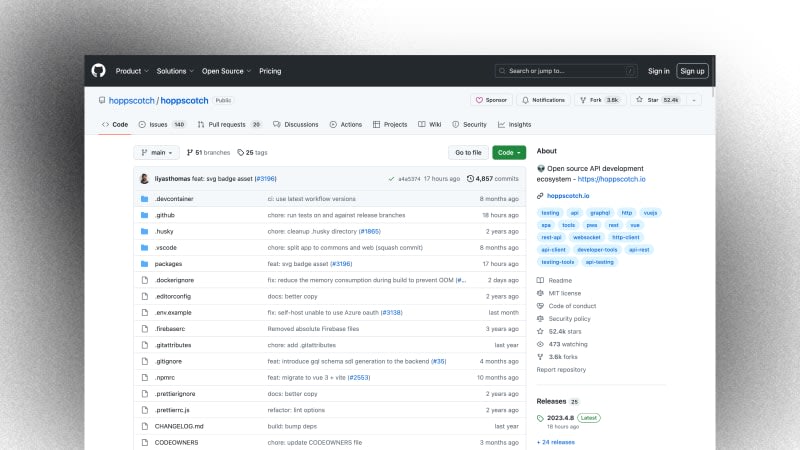
Task: Fork the repository
Action: click(x=599, y=100)
